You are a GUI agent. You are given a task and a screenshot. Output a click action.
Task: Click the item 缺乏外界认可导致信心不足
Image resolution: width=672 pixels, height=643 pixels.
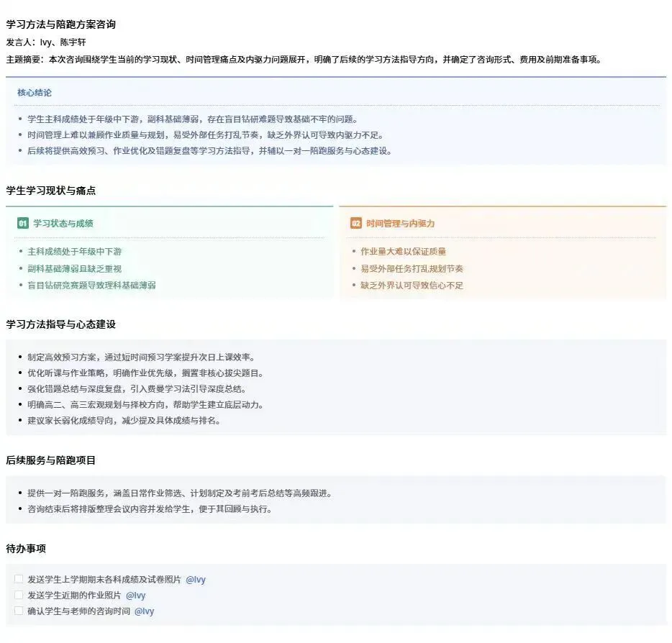412,286
